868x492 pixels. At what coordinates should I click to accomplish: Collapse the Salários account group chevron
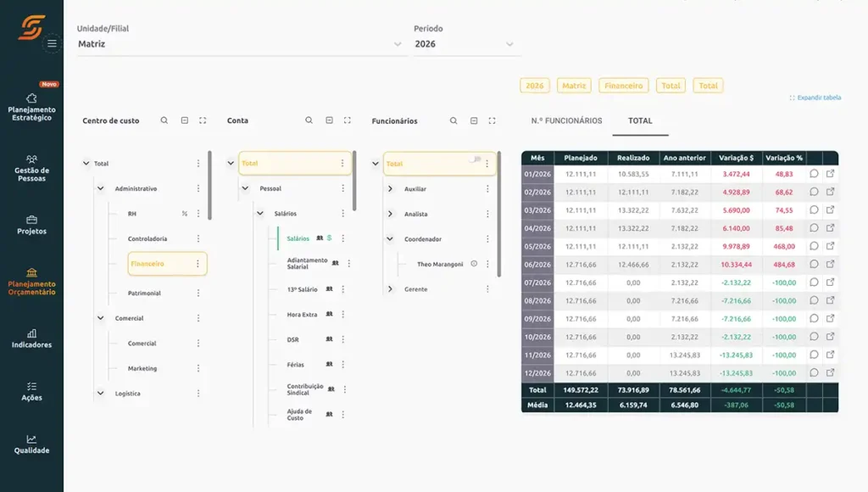click(x=259, y=213)
